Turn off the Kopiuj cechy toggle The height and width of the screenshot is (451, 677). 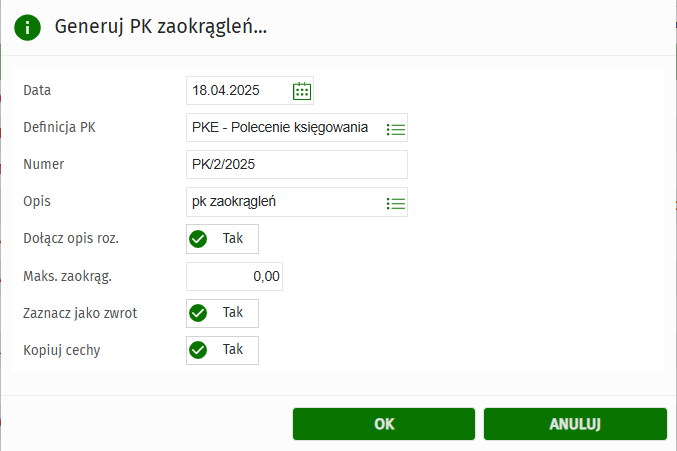click(x=222, y=350)
